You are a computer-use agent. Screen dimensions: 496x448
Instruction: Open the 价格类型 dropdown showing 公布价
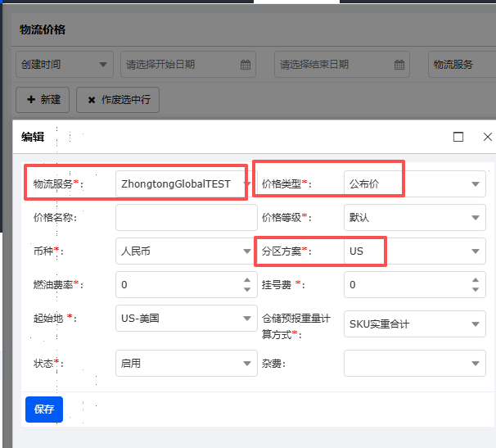tap(476, 184)
